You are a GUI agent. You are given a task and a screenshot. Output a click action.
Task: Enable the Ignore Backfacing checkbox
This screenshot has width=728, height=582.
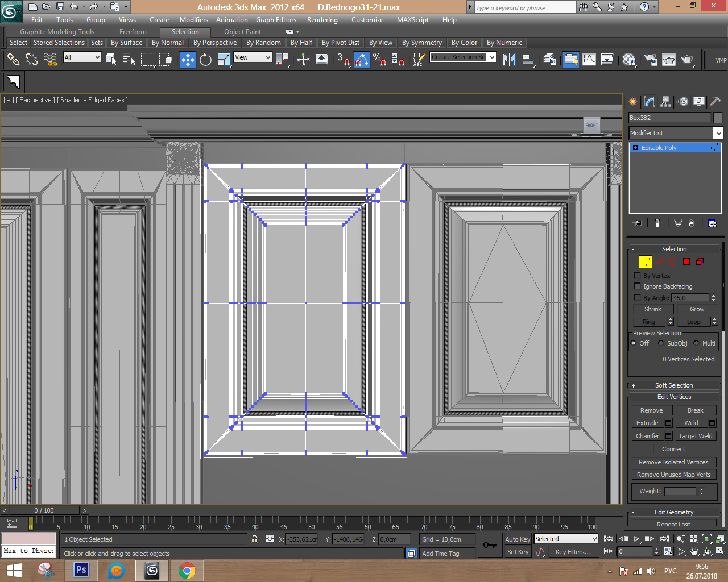click(x=638, y=286)
